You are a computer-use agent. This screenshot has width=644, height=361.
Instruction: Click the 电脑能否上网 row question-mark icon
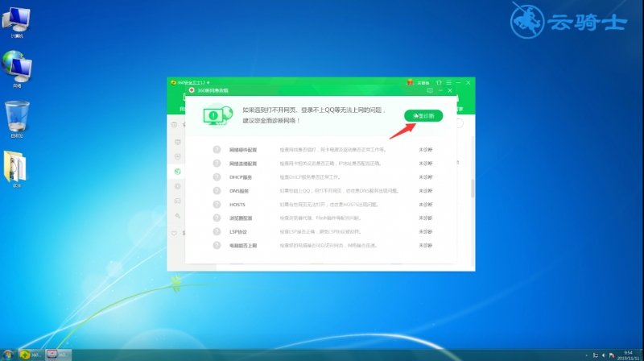click(x=217, y=246)
